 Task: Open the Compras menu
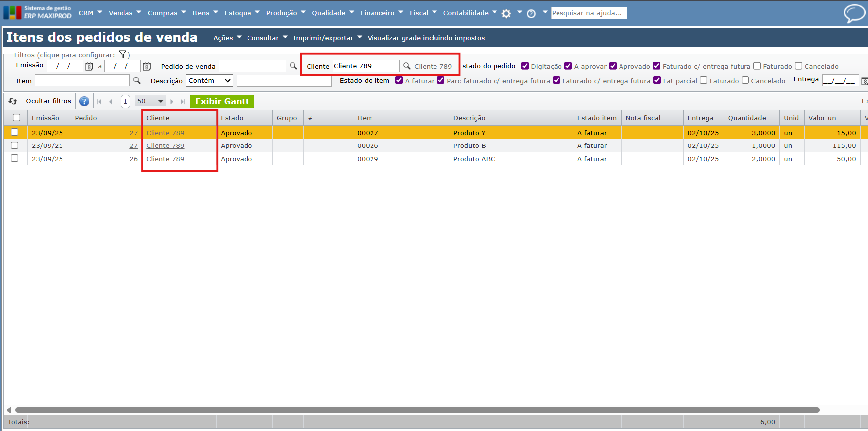[167, 13]
